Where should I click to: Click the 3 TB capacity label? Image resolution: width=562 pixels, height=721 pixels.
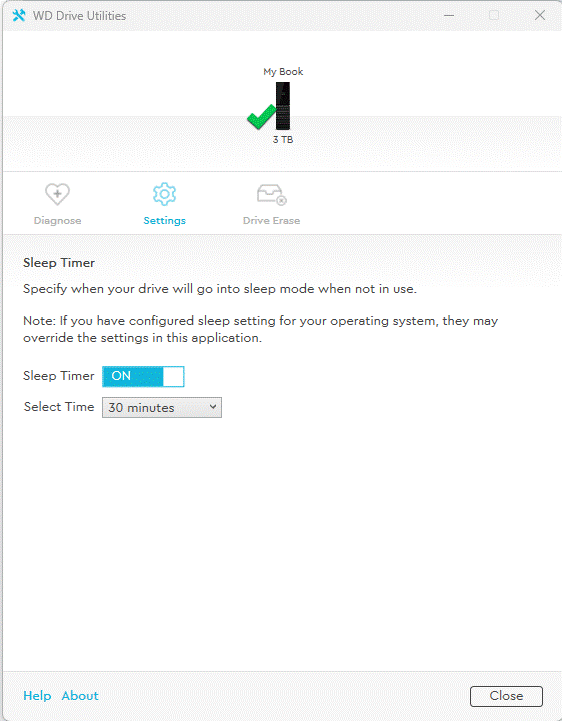(283, 140)
